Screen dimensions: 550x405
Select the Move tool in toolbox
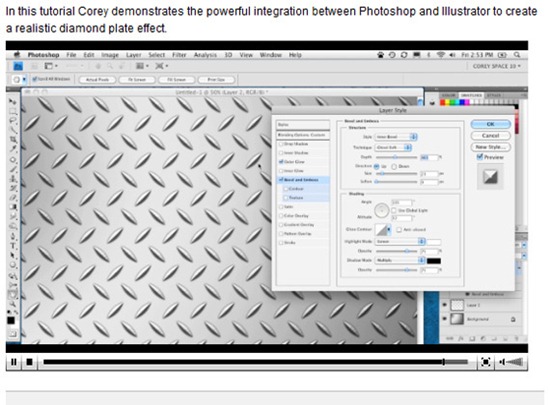tap(13, 101)
